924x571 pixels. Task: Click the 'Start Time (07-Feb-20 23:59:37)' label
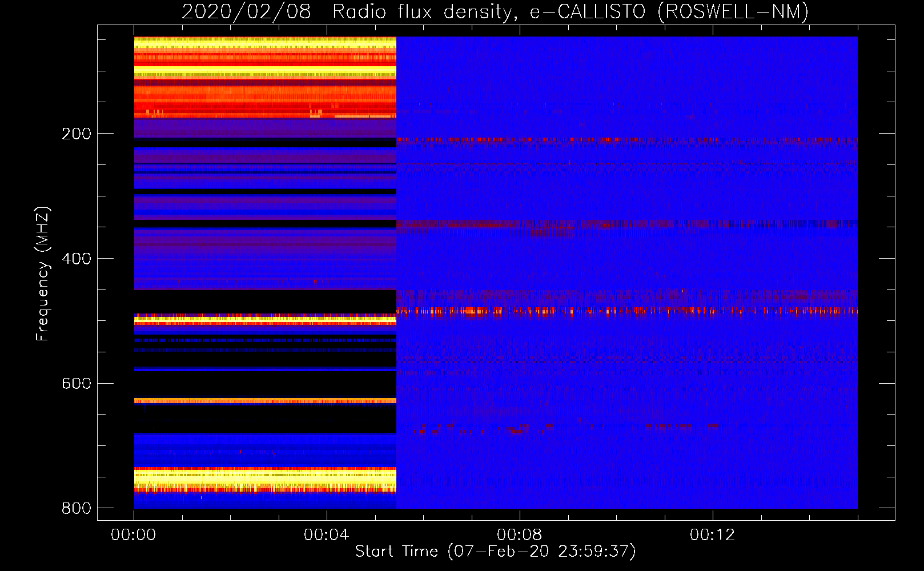click(495, 552)
